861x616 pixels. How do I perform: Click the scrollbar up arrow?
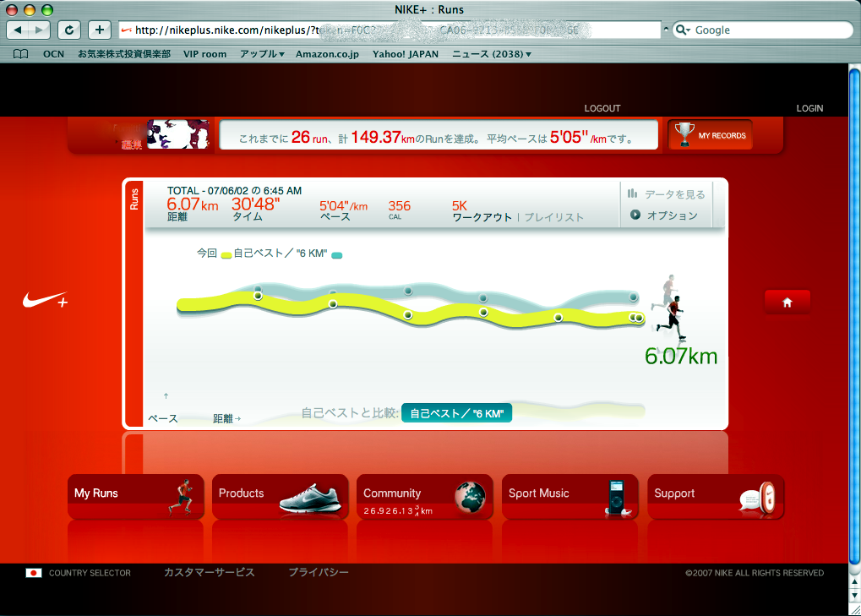click(x=854, y=582)
